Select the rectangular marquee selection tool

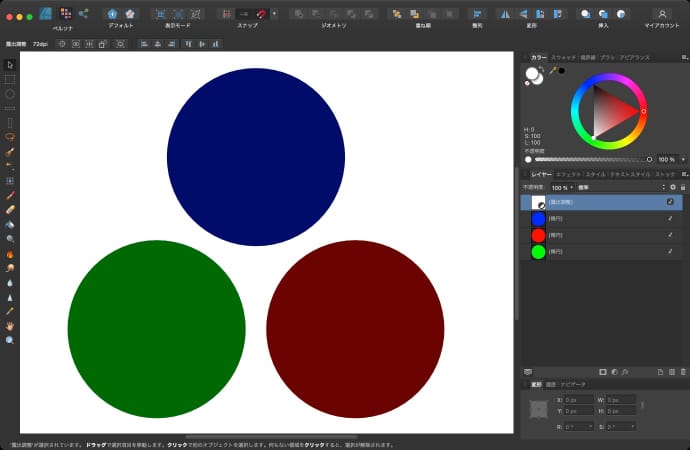click(x=10, y=79)
